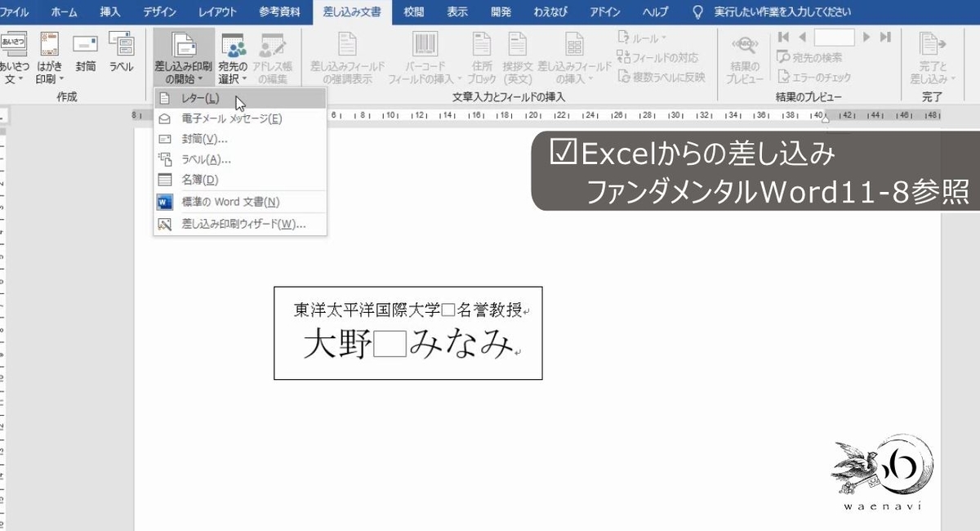Image resolution: width=980 pixels, height=531 pixels.
Task: Select 名簿(D) menu item
Action: pos(240,180)
